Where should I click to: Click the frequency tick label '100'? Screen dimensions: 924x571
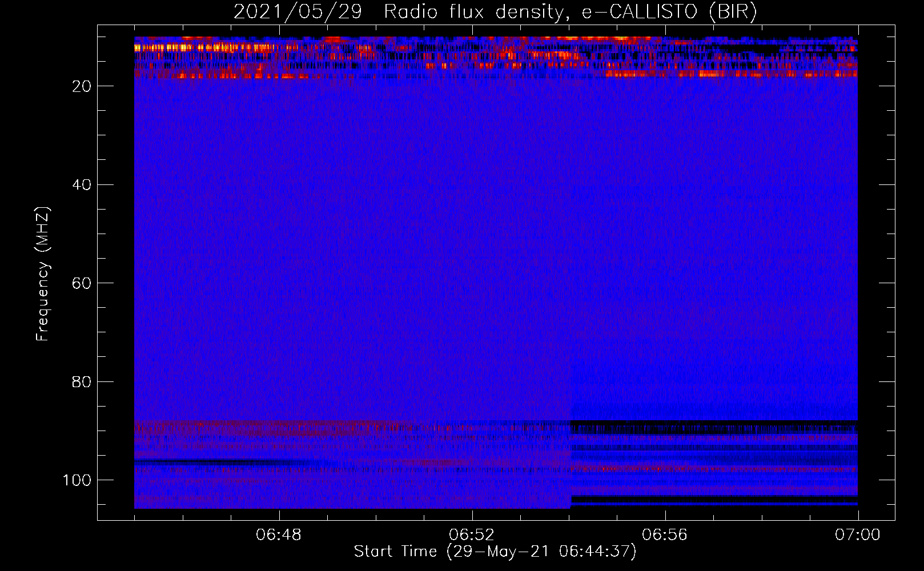(x=77, y=480)
